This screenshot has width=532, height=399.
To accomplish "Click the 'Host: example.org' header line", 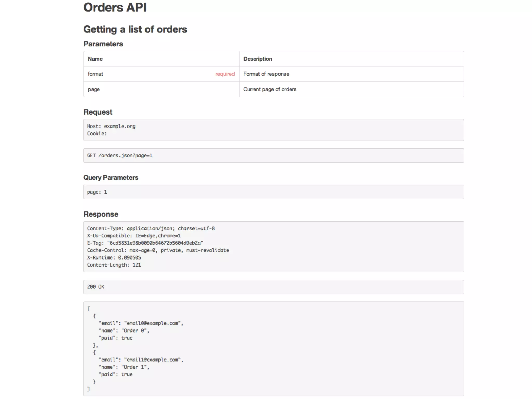I will coord(111,126).
